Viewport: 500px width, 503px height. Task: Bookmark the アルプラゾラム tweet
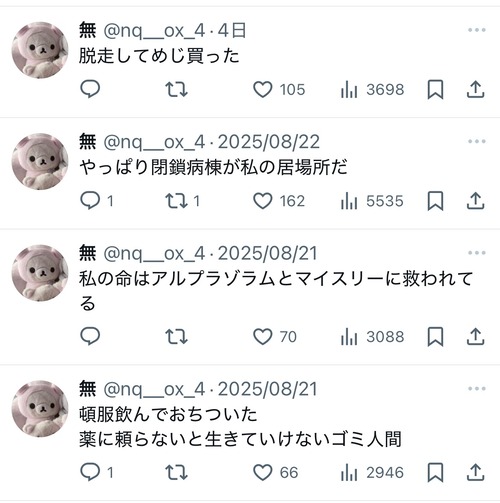[x=435, y=337]
